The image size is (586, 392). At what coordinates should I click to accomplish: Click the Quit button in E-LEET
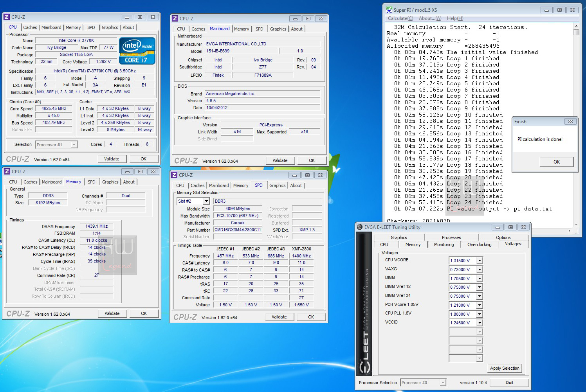(509, 383)
